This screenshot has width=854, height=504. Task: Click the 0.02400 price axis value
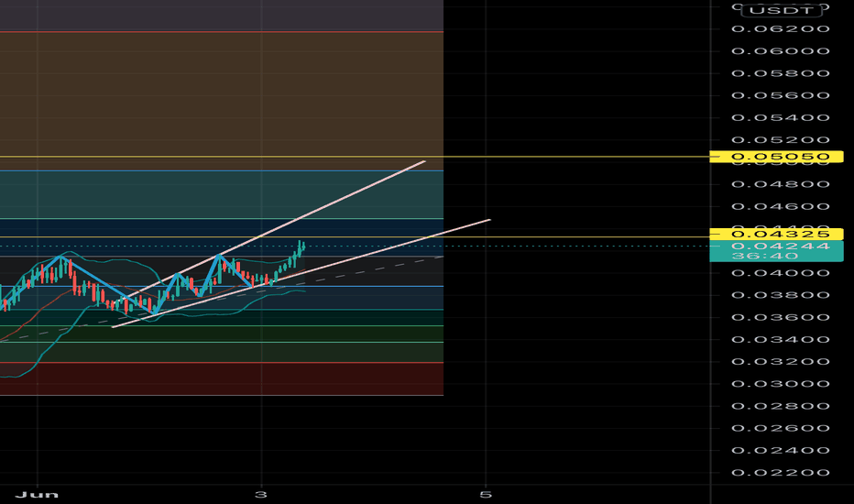pos(781,451)
